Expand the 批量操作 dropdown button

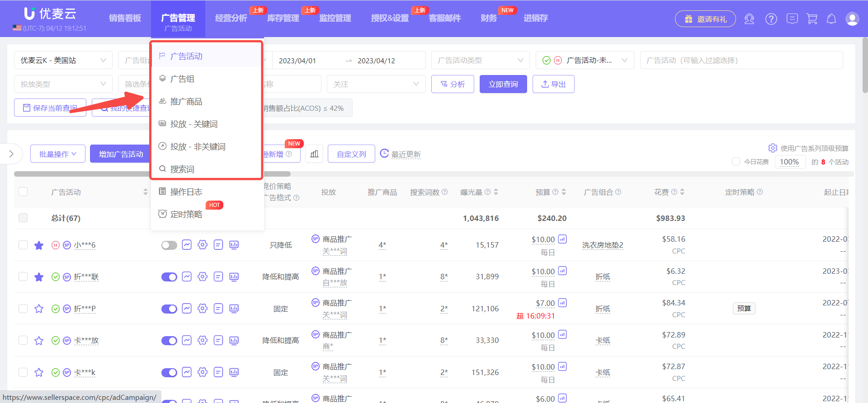tap(57, 154)
